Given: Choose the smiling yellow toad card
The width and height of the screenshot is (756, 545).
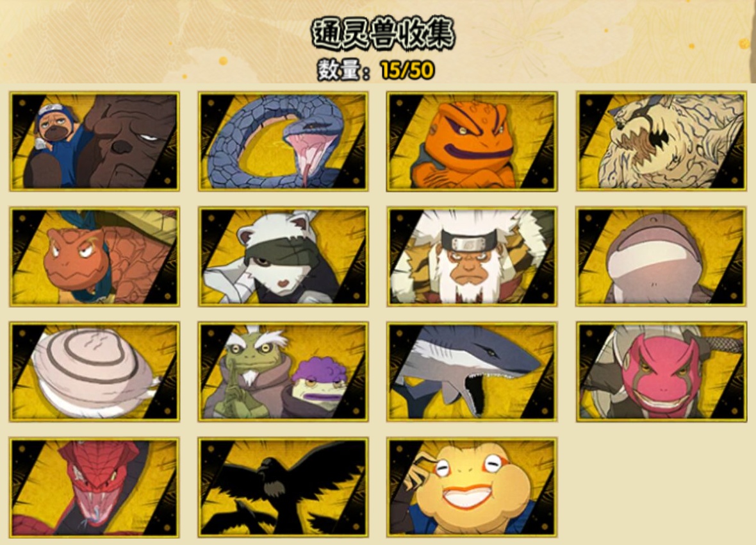Looking at the screenshot, I should (472, 487).
